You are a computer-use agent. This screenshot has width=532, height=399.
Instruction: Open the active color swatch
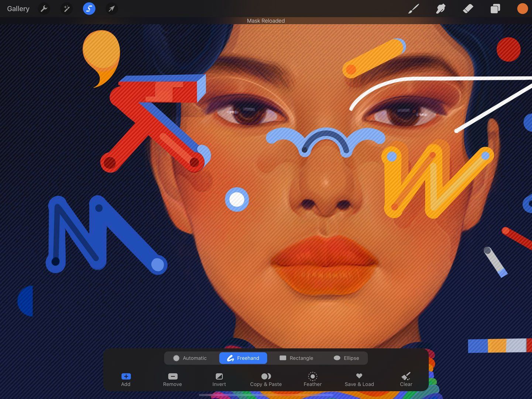[522, 8]
